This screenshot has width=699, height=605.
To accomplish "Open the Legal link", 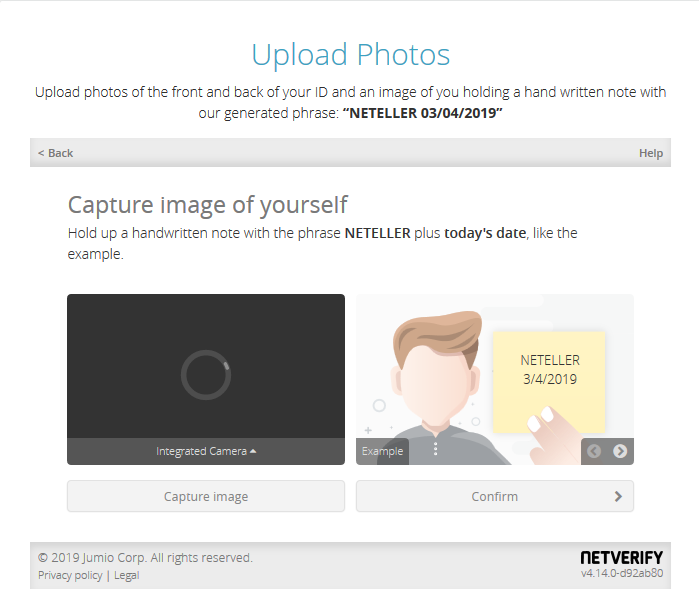I will tap(127, 575).
